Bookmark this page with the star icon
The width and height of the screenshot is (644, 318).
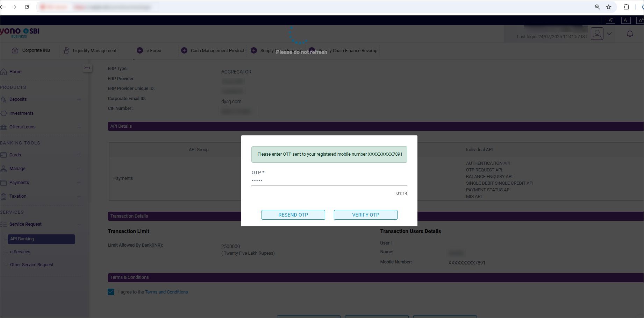point(609,7)
